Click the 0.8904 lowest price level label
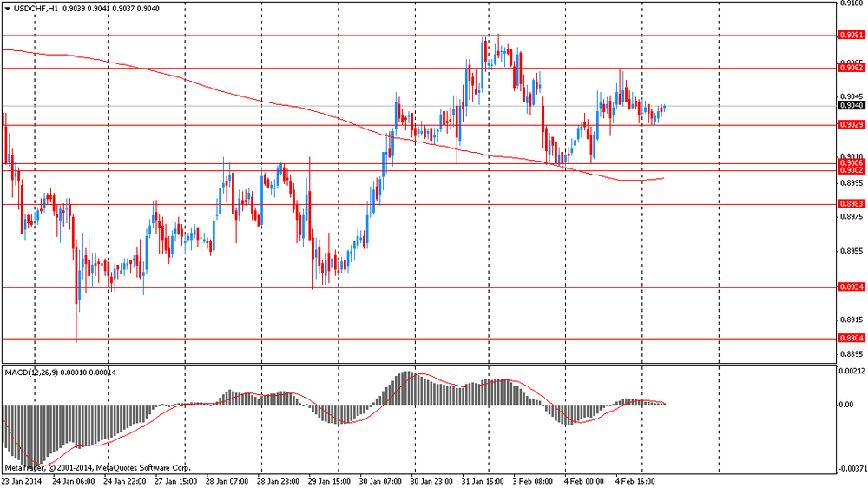Image resolution: width=868 pixels, height=488 pixels. [851, 339]
